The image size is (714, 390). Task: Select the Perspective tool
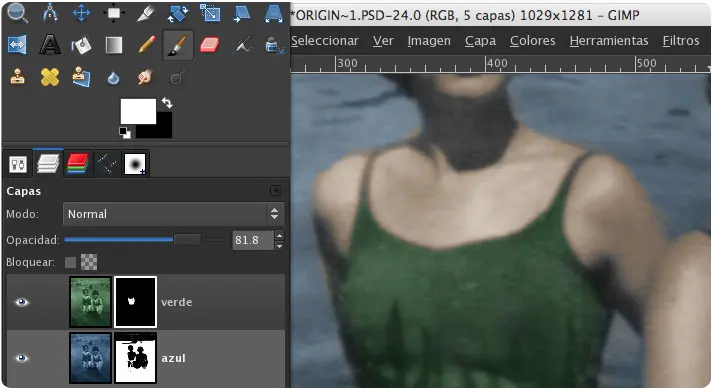coord(273,13)
